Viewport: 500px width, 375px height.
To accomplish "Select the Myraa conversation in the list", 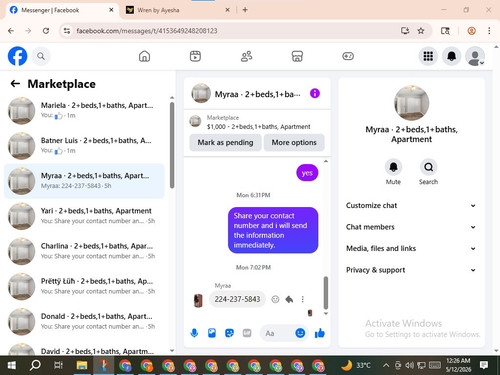I will click(x=84, y=181).
